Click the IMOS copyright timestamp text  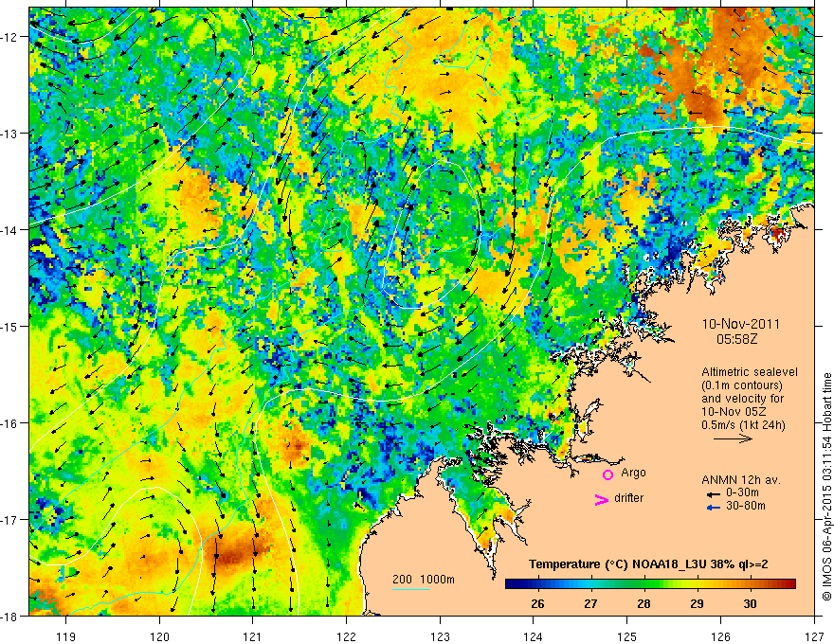coord(827,488)
